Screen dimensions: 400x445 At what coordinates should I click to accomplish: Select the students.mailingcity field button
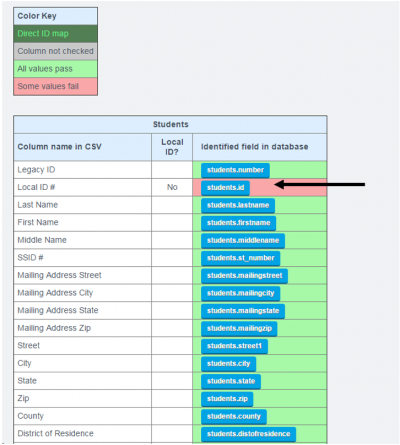click(x=241, y=293)
